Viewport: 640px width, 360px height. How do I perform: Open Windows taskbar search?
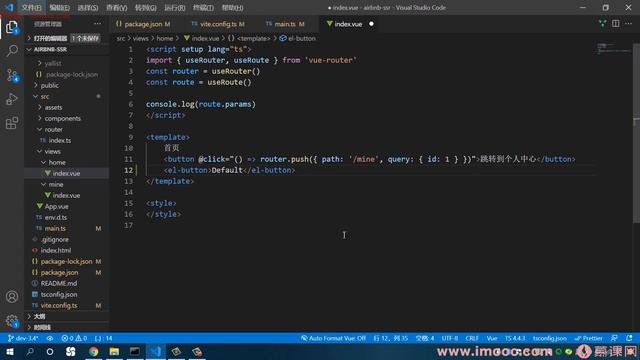(x=30, y=352)
